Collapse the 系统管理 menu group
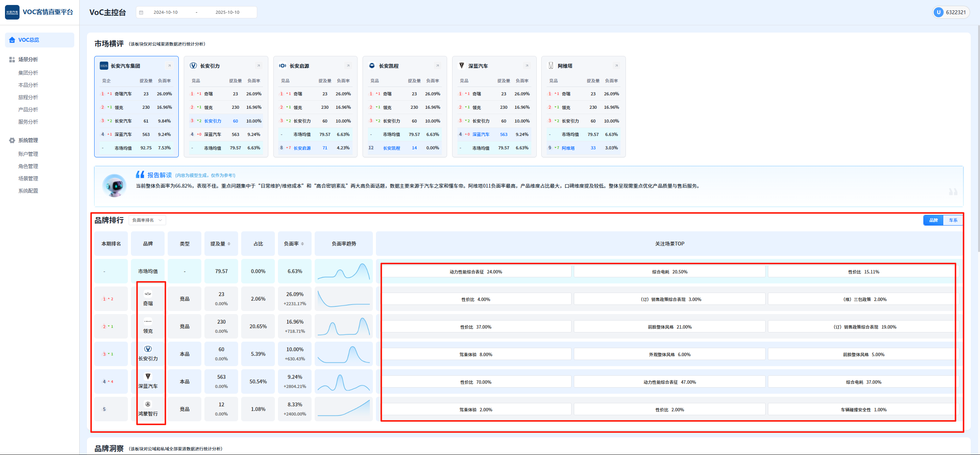This screenshot has width=980, height=455. coord(28,140)
